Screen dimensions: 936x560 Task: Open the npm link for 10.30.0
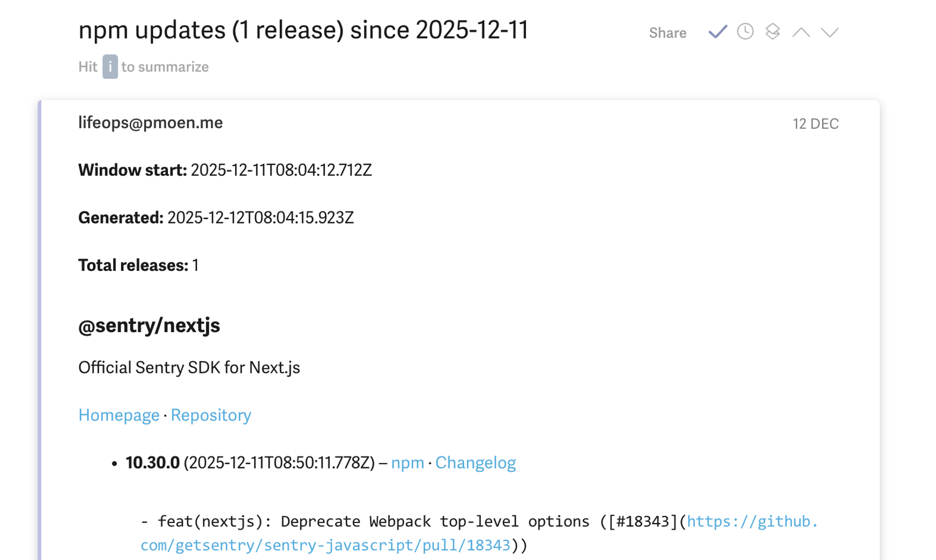[x=407, y=463]
